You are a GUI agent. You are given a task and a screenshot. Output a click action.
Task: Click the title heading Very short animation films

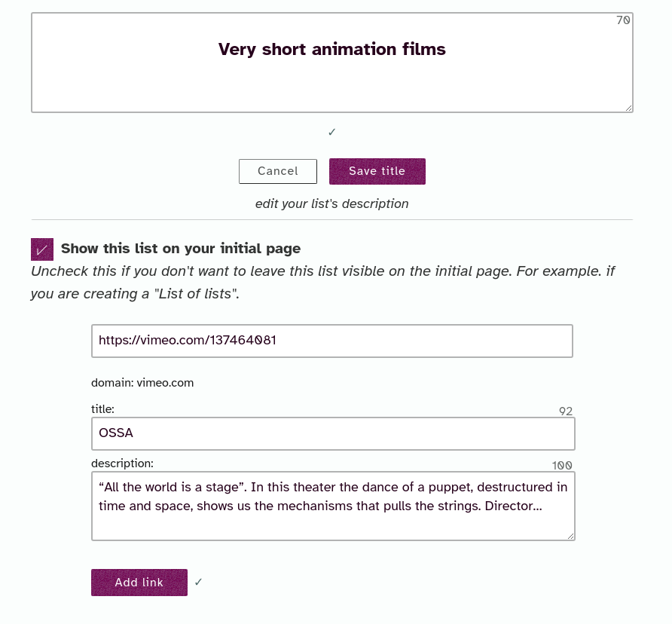click(331, 49)
